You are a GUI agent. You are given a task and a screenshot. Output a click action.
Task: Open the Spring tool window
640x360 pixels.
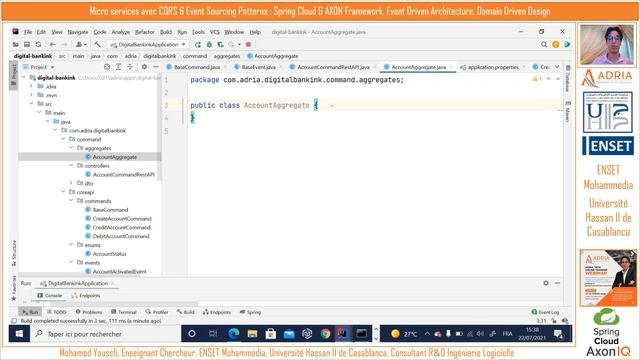[x=250, y=312]
